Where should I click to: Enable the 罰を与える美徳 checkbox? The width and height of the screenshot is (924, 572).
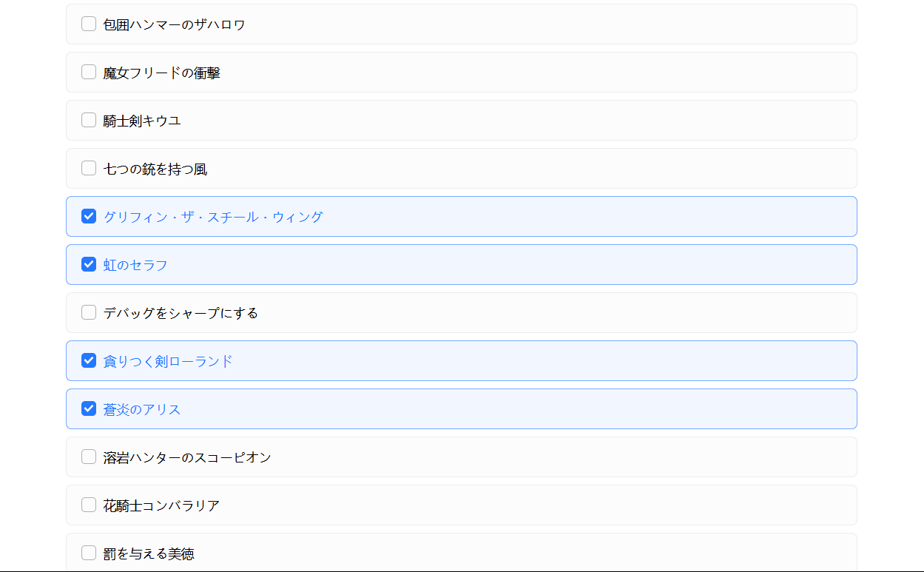89,553
